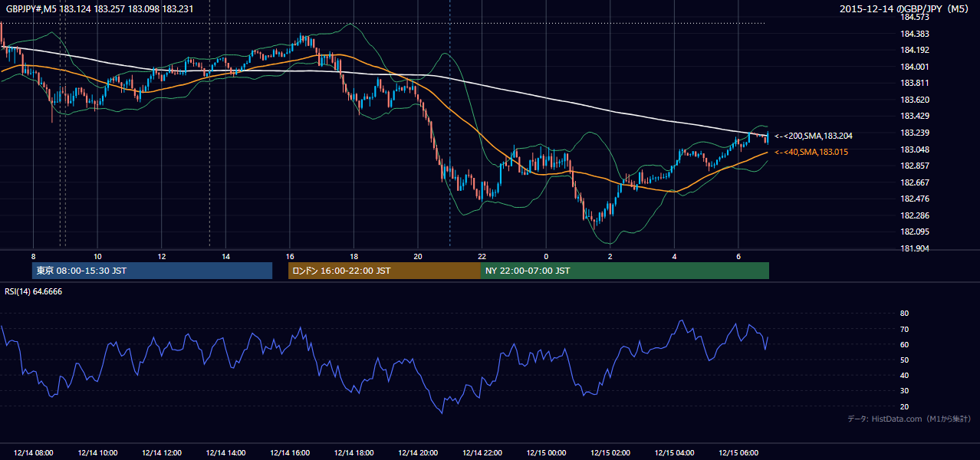Click hour 22 on the price chart axis

[482, 256]
